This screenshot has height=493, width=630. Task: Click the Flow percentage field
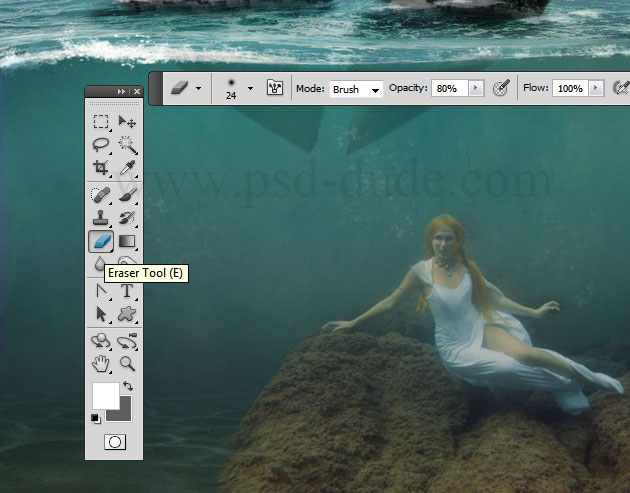click(x=570, y=89)
